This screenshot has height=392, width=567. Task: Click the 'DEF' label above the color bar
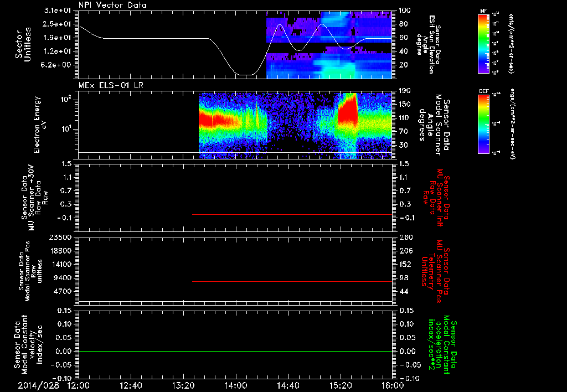point(484,91)
